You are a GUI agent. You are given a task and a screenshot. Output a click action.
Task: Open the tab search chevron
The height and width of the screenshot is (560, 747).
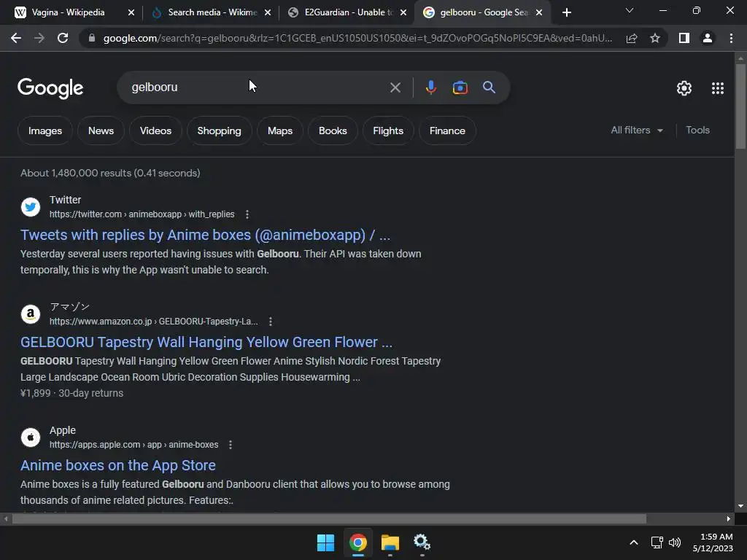630,10
